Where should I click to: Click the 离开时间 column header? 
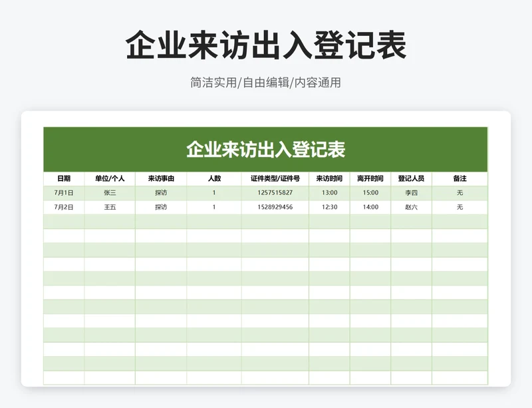pyautogui.click(x=370, y=178)
